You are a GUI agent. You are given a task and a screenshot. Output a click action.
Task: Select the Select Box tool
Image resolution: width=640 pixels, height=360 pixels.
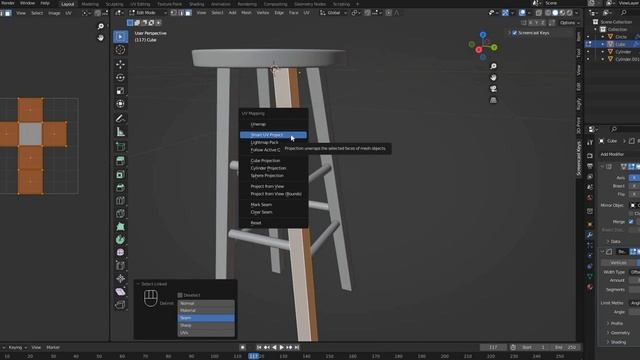pos(120,37)
